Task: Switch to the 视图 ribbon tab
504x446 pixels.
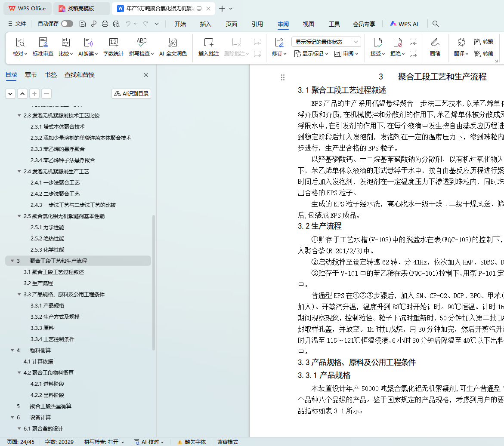Action: 308,24
